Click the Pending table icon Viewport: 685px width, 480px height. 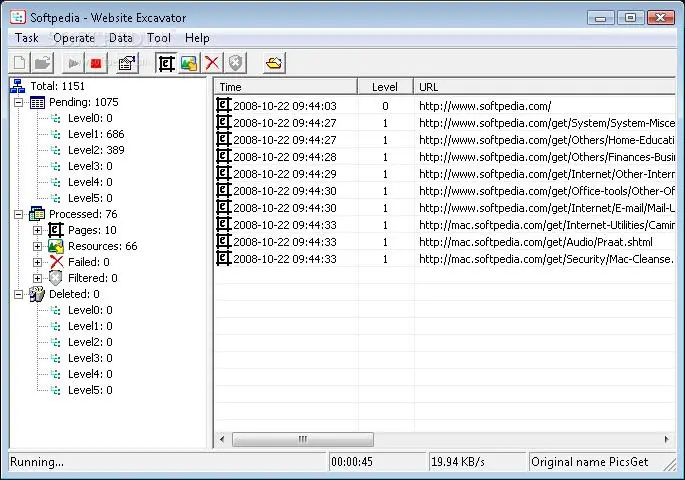pos(37,103)
